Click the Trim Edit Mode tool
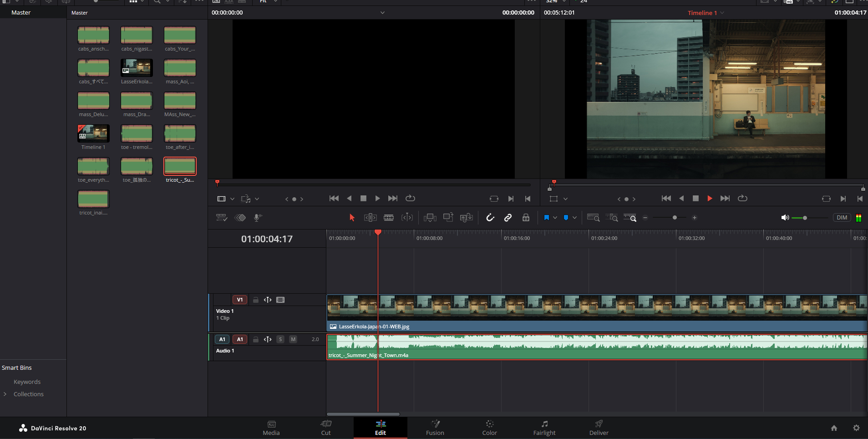868x439 pixels. pos(370,218)
